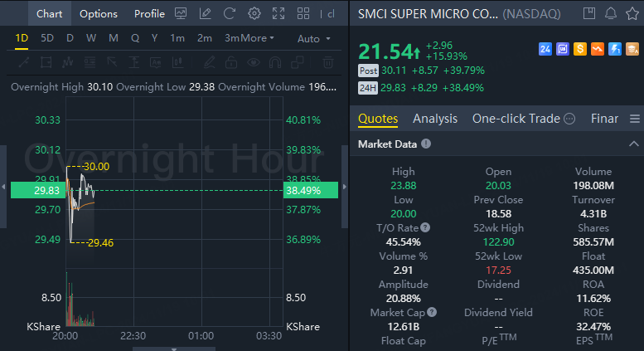The width and height of the screenshot is (644, 351).
Task: Select the 5D timeframe
Action: [x=47, y=38]
